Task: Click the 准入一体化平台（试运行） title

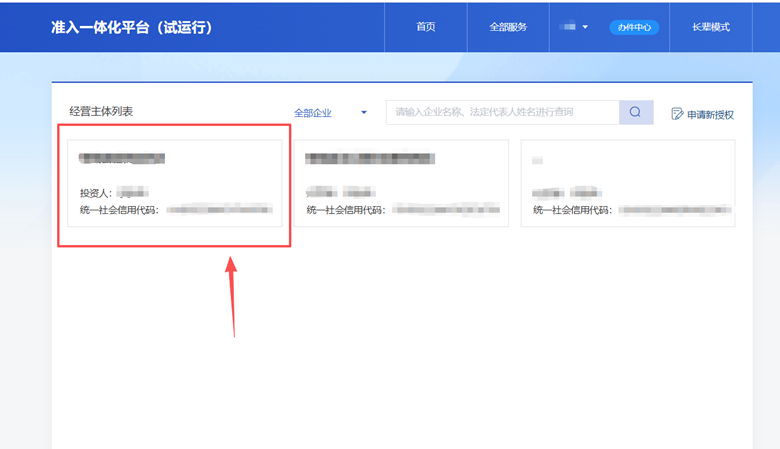Action: 131,27
